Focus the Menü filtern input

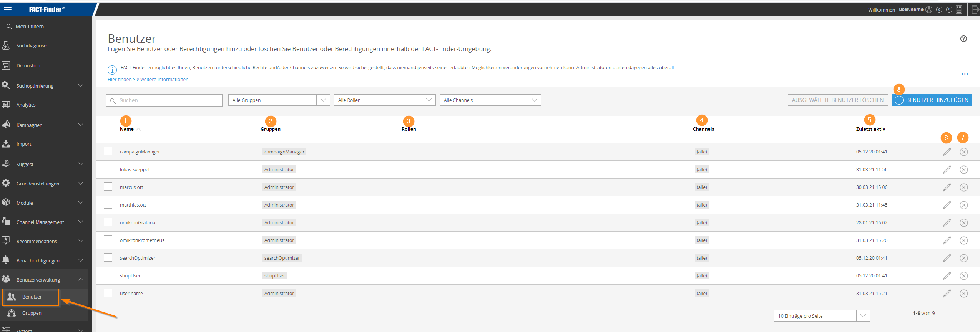click(42, 27)
